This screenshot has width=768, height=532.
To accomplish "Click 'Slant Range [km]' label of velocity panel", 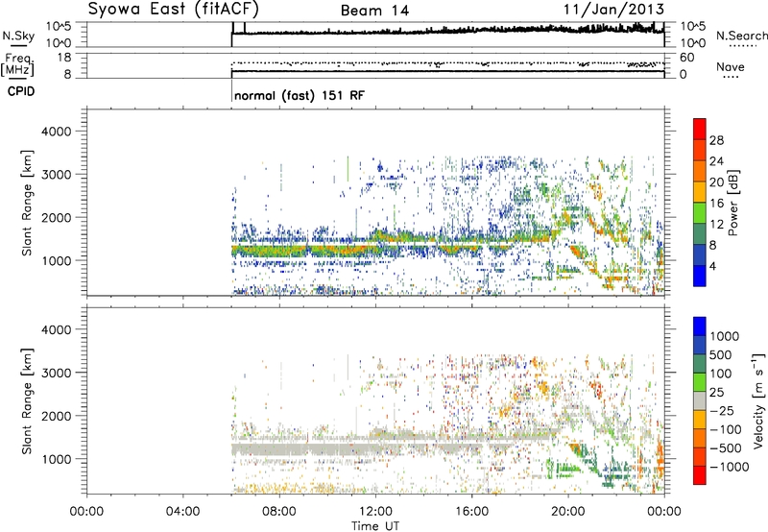I will pyautogui.click(x=27, y=400).
